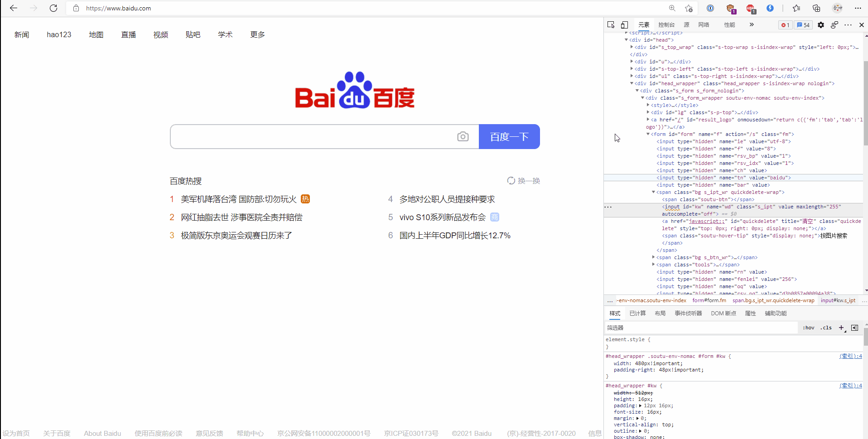The height and width of the screenshot is (439, 868).
Task: Toggle the computed styles sidebar icon
Action: pos(855,328)
